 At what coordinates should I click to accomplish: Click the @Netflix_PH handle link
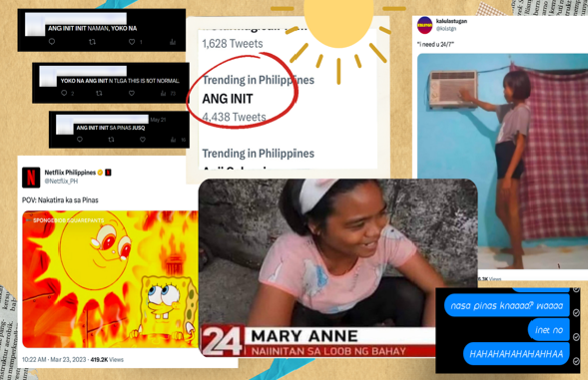coord(61,181)
